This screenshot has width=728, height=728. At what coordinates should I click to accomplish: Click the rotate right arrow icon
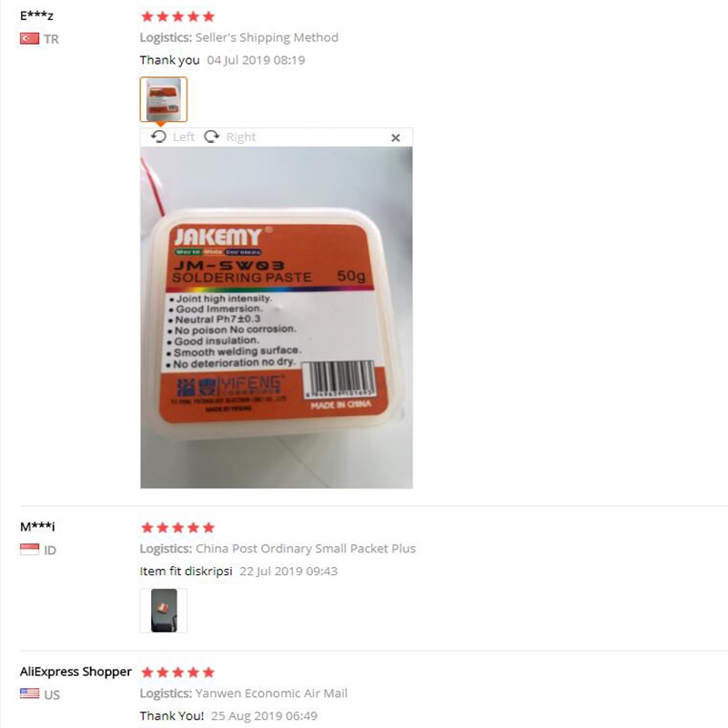(x=212, y=136)
